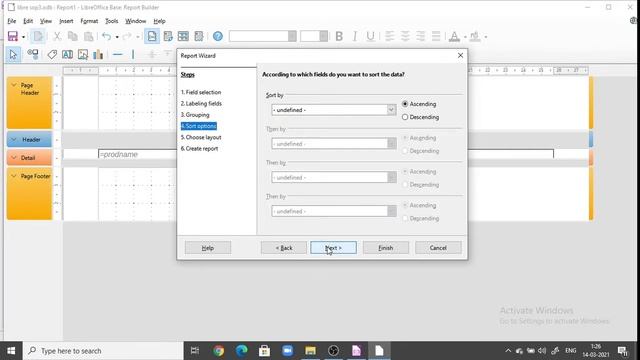Viewport: 640px width, 360px height.
Task: Open the Format menu
Action: click(89, 21)
